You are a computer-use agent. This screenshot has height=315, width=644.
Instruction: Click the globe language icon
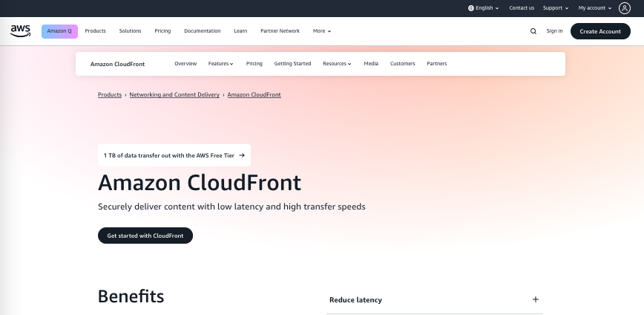point(471,8)
